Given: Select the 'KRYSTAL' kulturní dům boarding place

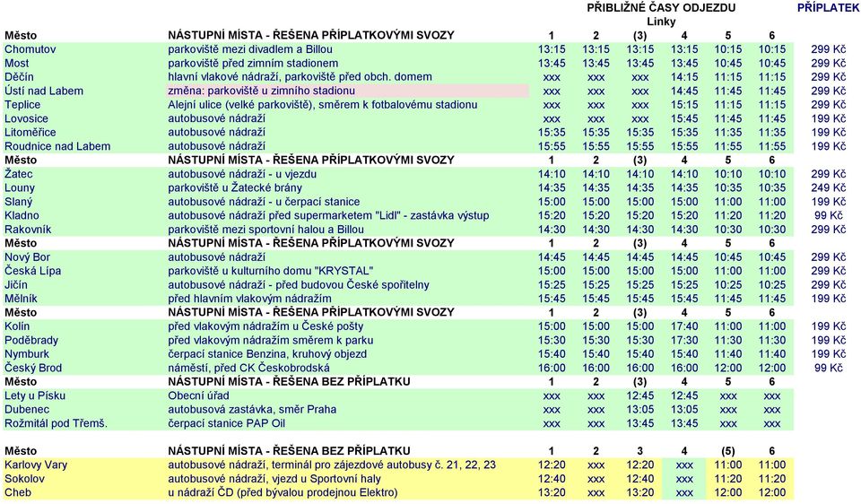Looking at the screenshot, I should coord(270,271).
